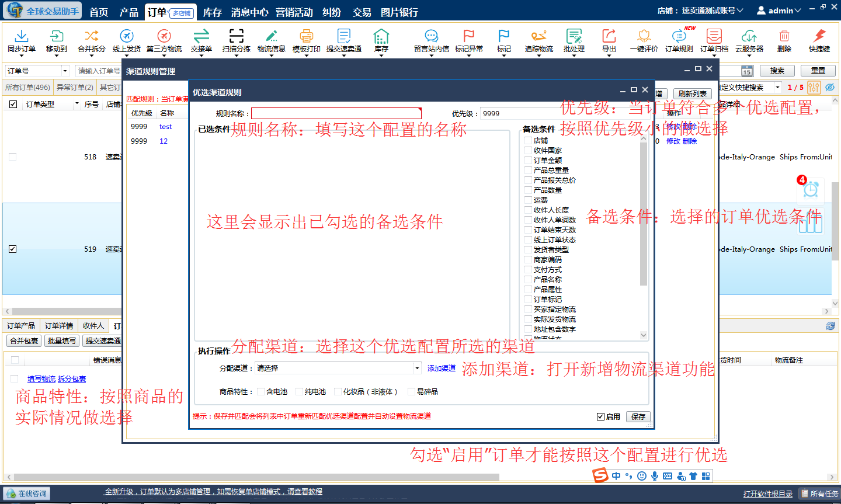This screenshot has width=841, height=504.
Task: Click the 标记异常 red flag icon
Action: pyautogui.click(x=469, y=36)
